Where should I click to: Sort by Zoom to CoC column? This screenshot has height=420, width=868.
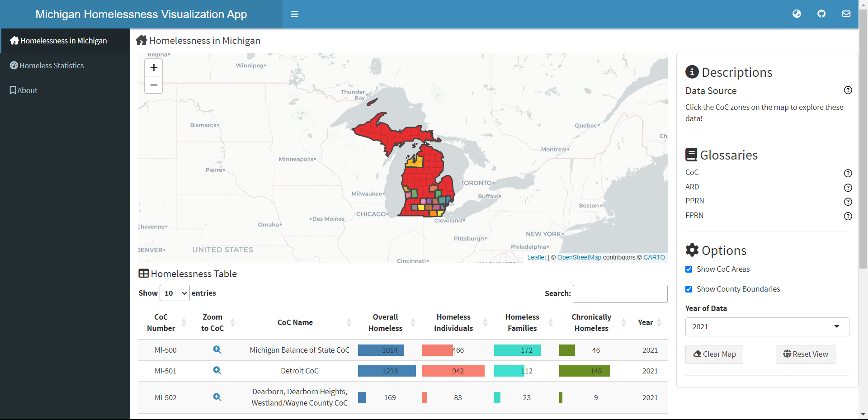pos(216,322)
